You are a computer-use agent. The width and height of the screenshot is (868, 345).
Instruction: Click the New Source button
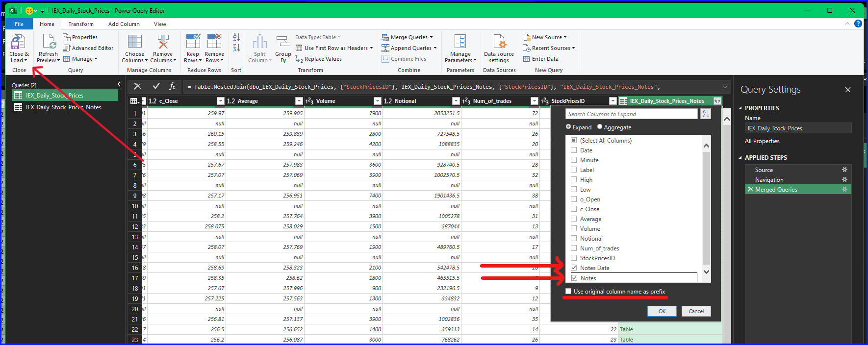pos(545,37)
